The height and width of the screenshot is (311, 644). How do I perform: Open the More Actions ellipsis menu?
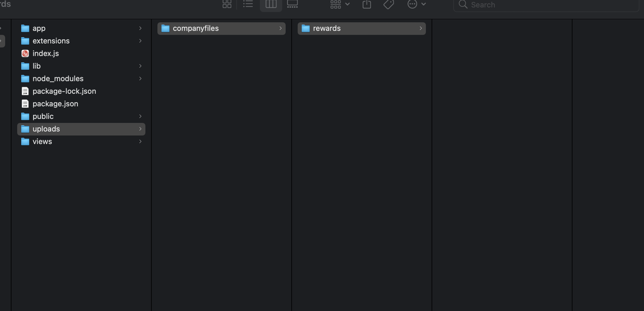[416, 4]
